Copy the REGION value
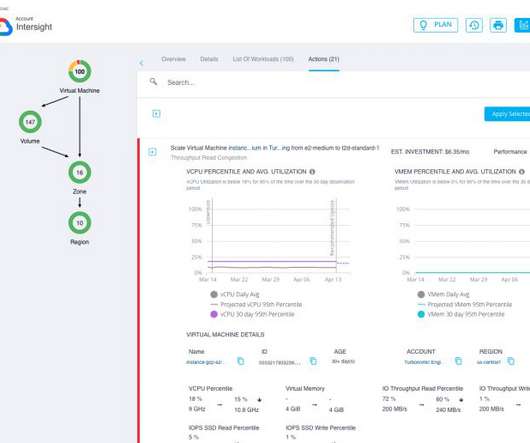 511,361
